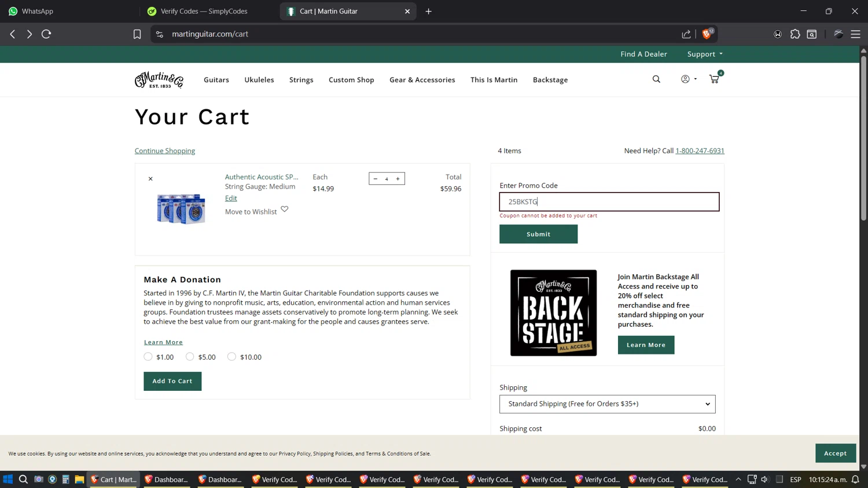
Task: Switch to first Dashboard taskbar window
Action: (x=167, y=479)
